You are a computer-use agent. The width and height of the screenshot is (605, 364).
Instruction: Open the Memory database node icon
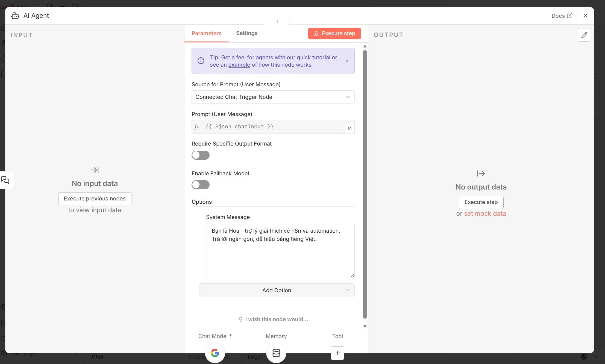coord(276,353)
